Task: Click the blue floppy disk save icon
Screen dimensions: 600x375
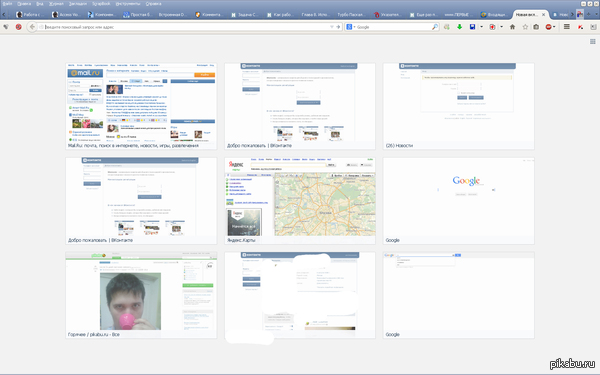Action: [x=472, y=27]
